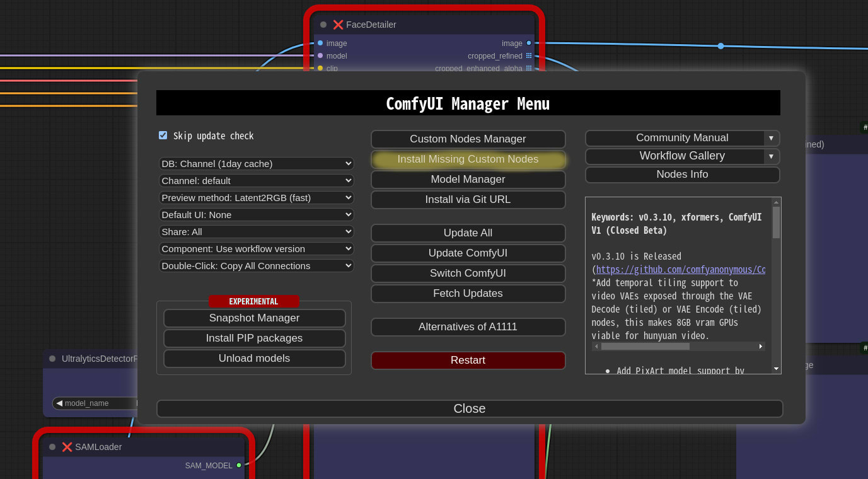
Task: Click the news panel vertical scrollbar
Action: click(x=776, y=285)
